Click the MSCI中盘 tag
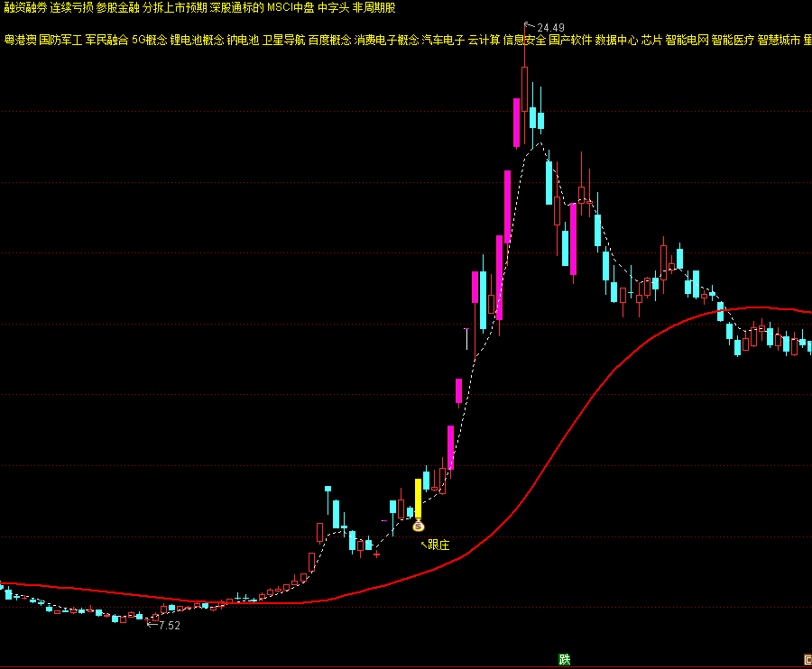This screenshot has width=812, height=669. [291, 8]
